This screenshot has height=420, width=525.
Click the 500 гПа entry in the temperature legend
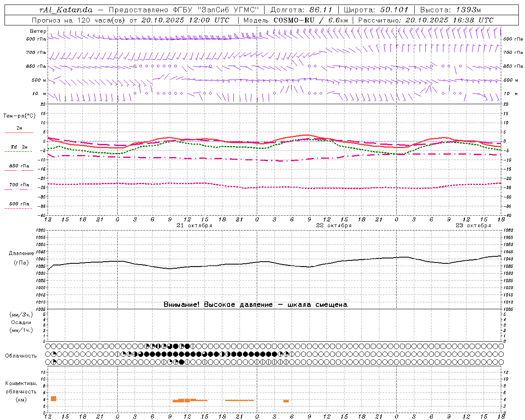19,204
